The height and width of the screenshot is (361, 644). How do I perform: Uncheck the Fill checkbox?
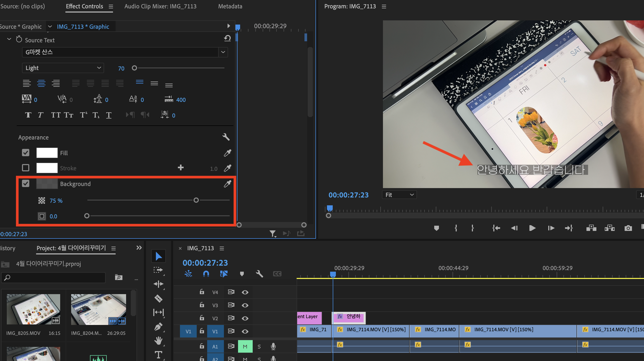(x=26, y=153)
